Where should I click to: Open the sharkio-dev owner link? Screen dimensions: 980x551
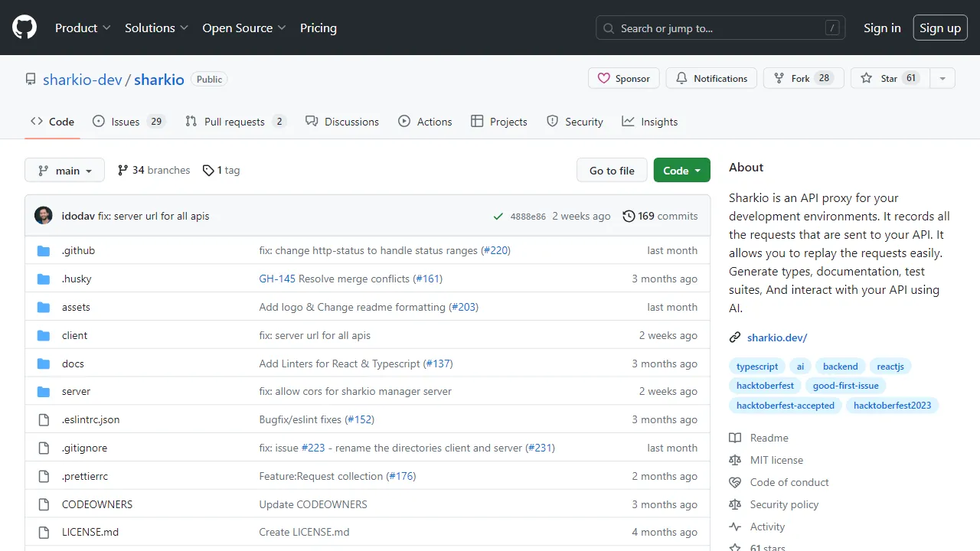tap(83, 80)
